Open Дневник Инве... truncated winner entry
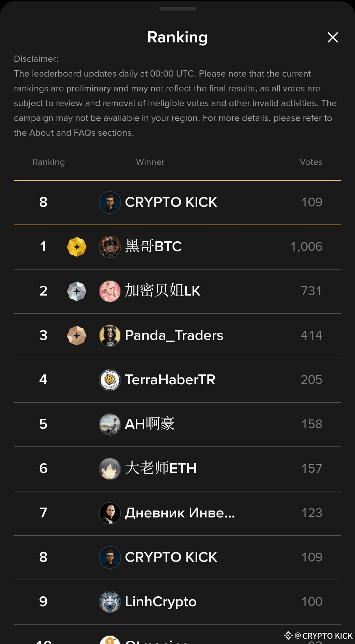Screen dimensions: 355x644 click(x=179, y=513)
